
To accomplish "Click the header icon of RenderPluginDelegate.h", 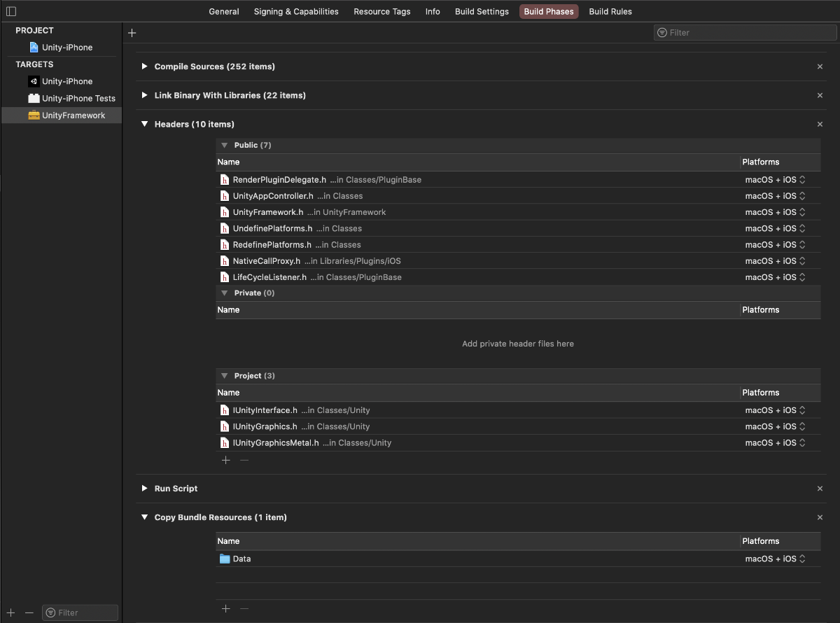I will [x=225, y=180].
